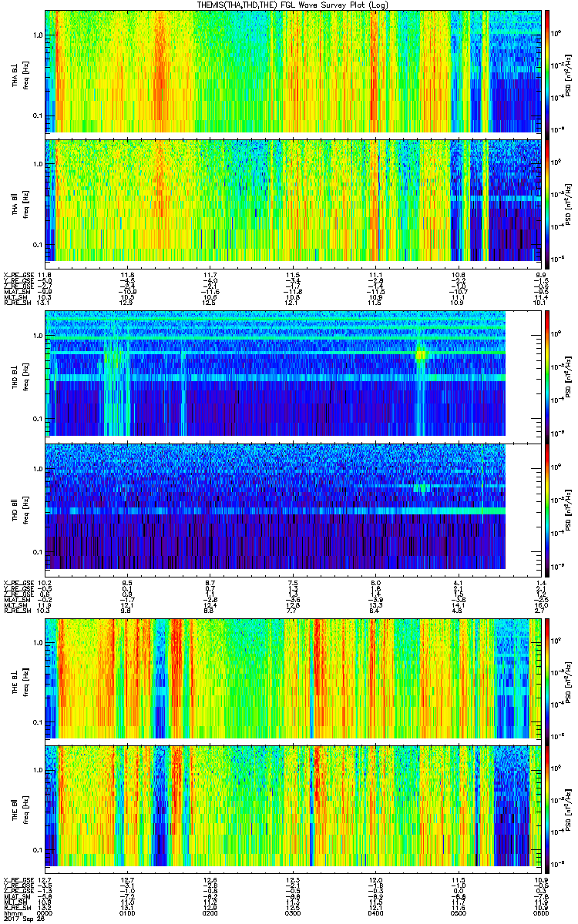The image size is (578, 924).
Task: Click the "hhmm" time axis label
Action: 12,912
